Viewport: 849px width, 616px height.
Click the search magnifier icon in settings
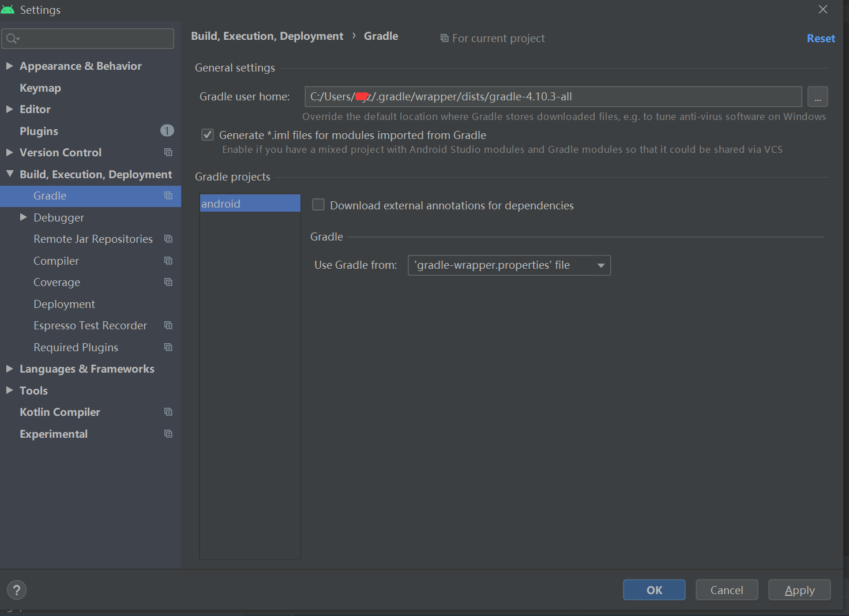coord(12,39)
